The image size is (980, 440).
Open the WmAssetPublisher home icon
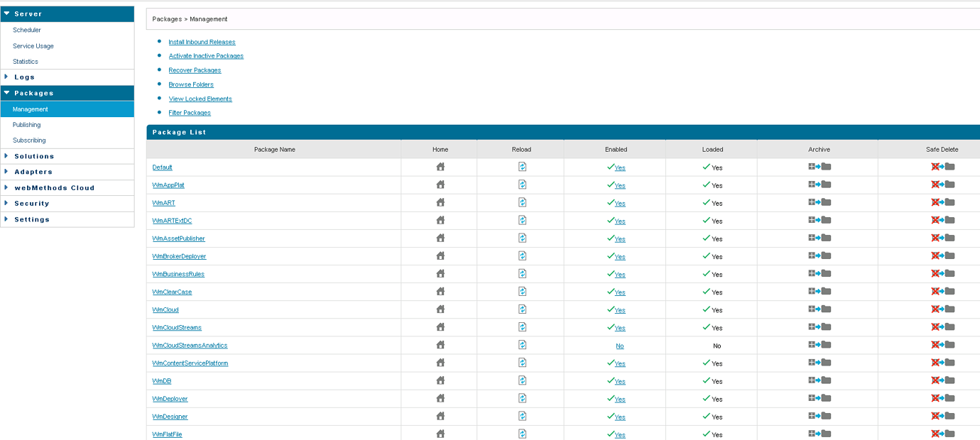[440, 238]
